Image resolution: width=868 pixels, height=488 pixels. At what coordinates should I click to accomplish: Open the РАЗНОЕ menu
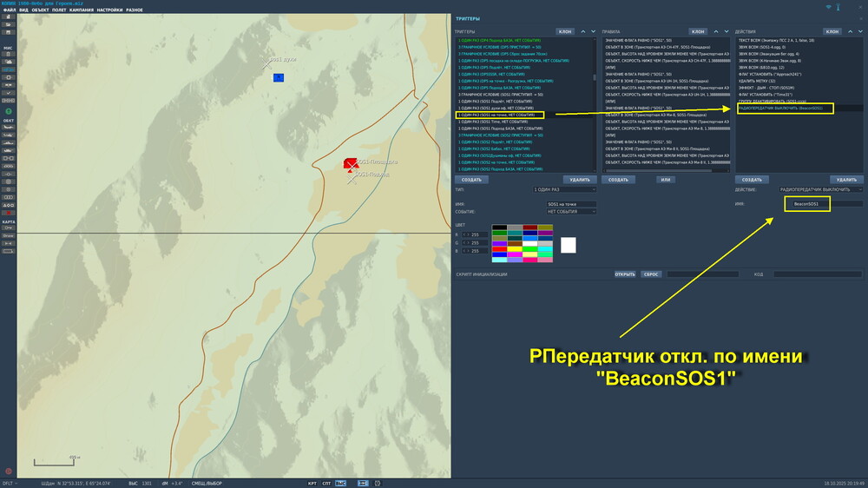point(135,10)
